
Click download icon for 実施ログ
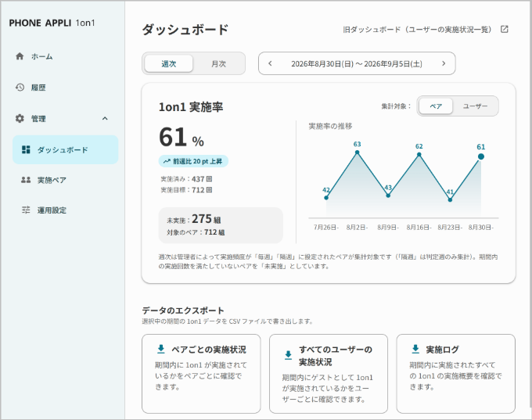(x=415, y=349)
